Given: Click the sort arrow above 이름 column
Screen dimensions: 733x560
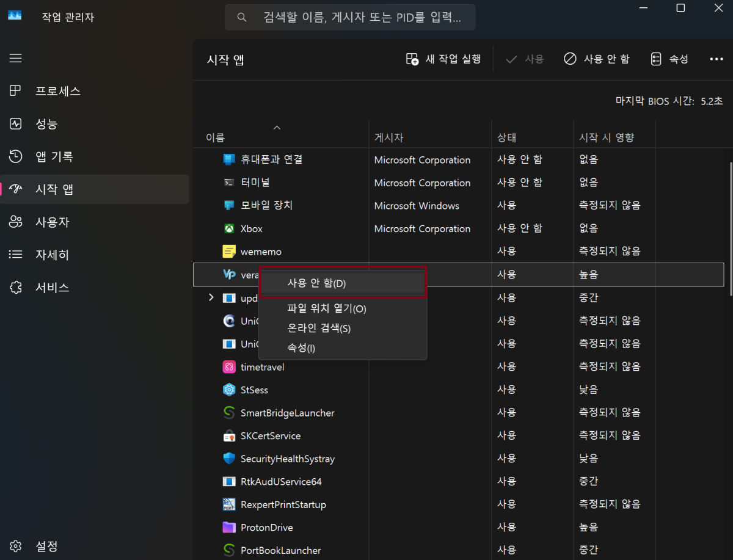Looking at the screenshot, I should pos(277,128).
